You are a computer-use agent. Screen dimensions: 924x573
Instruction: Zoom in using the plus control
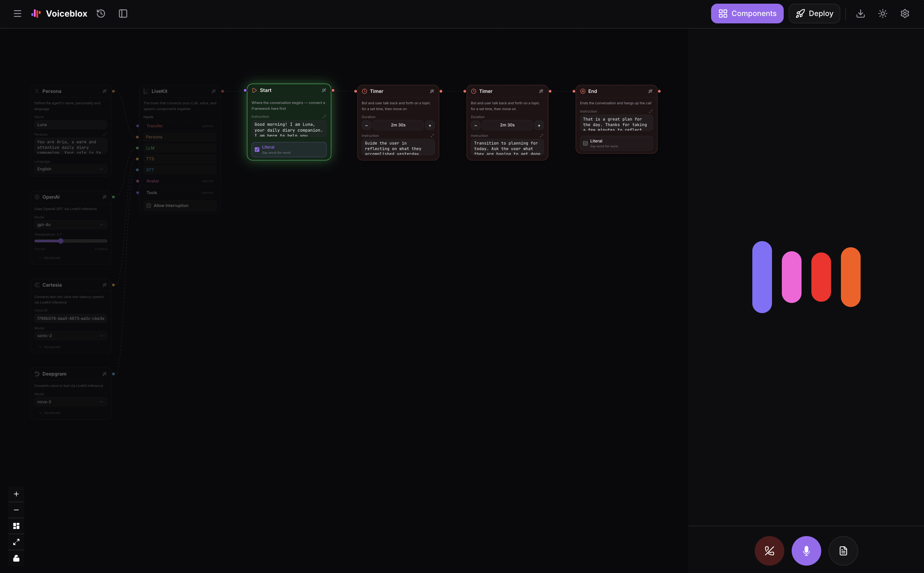[x=16, y=494]
